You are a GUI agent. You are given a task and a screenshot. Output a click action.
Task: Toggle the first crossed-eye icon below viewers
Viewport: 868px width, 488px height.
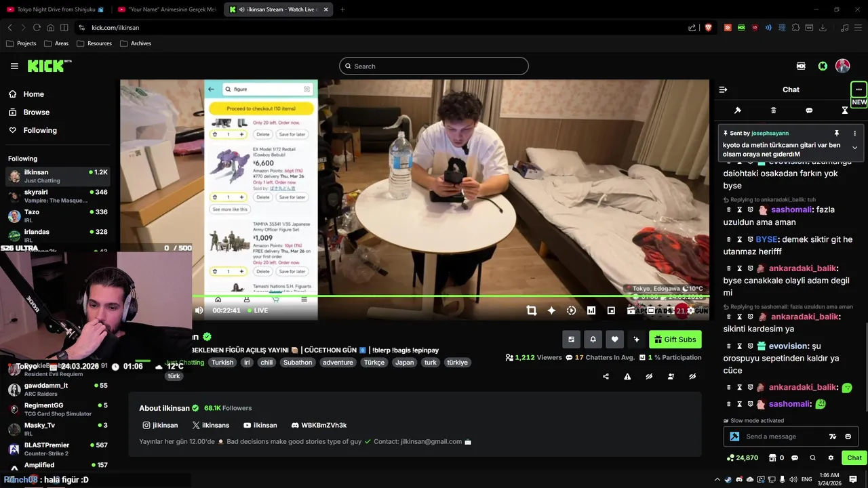pyautogui.click(x=649, y=376)
